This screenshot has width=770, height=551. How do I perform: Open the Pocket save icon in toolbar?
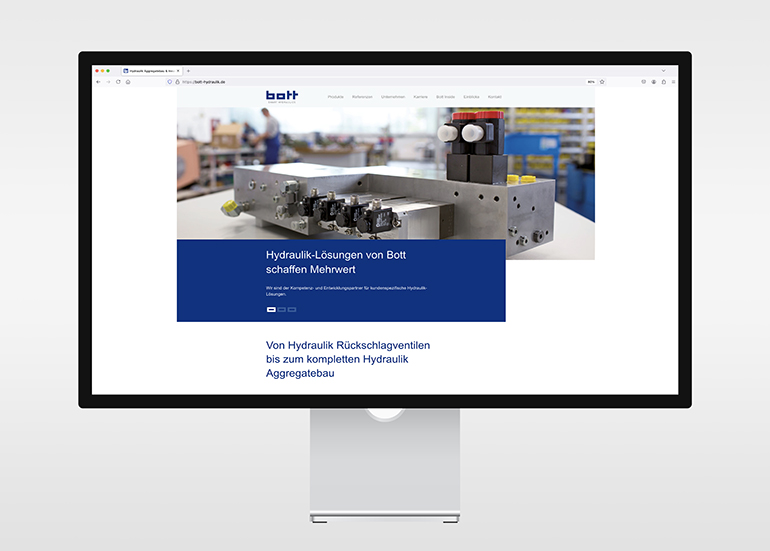[x=643, y=82]
